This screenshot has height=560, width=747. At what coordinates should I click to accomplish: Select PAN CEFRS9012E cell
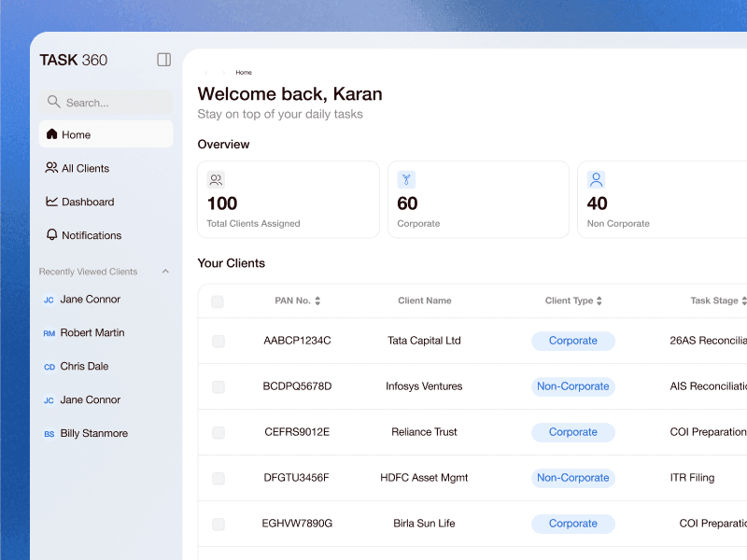(x=297, y=432)
